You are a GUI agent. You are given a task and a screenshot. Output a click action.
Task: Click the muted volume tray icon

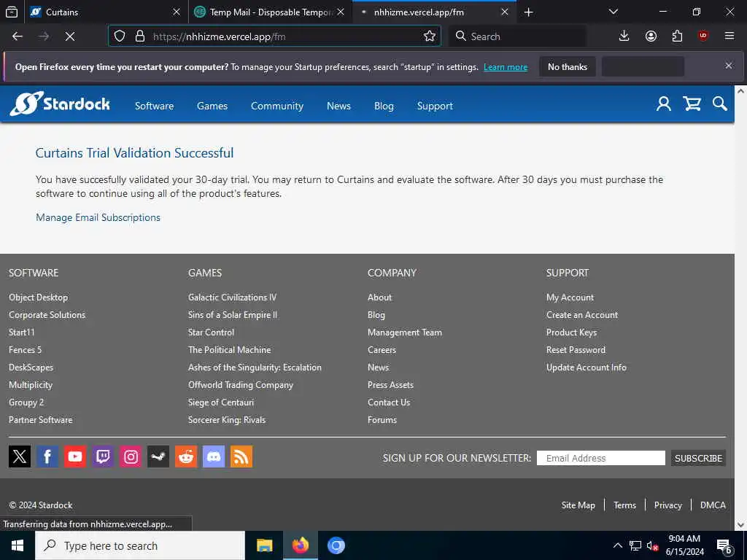pyautogui.click(x=651, y=545)
